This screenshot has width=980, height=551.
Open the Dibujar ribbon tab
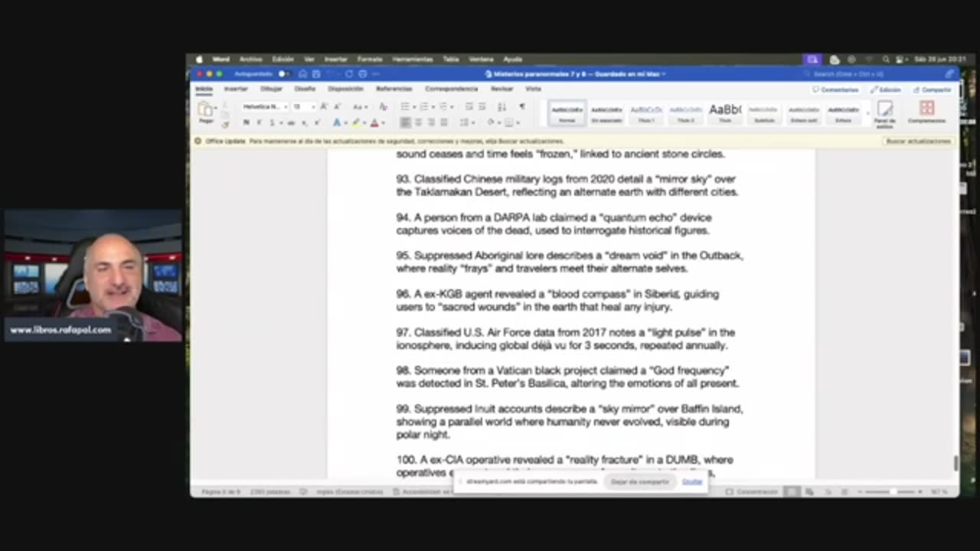click(271, 90)
